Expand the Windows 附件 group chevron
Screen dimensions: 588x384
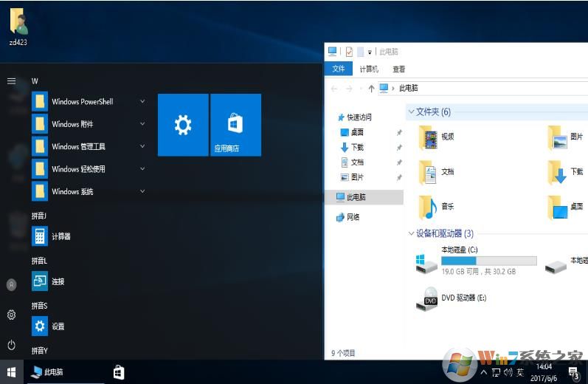(x=142, y=124)
